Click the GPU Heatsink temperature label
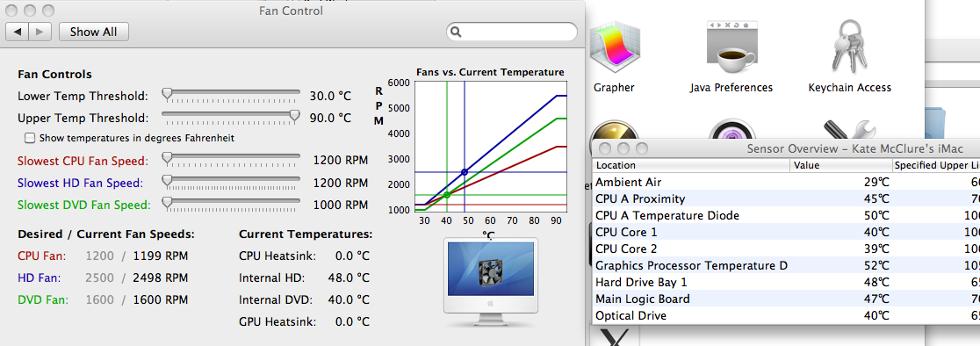 277,322
